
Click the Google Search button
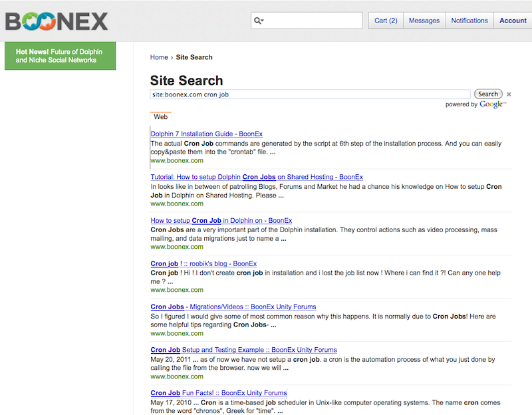pos(488,94)
